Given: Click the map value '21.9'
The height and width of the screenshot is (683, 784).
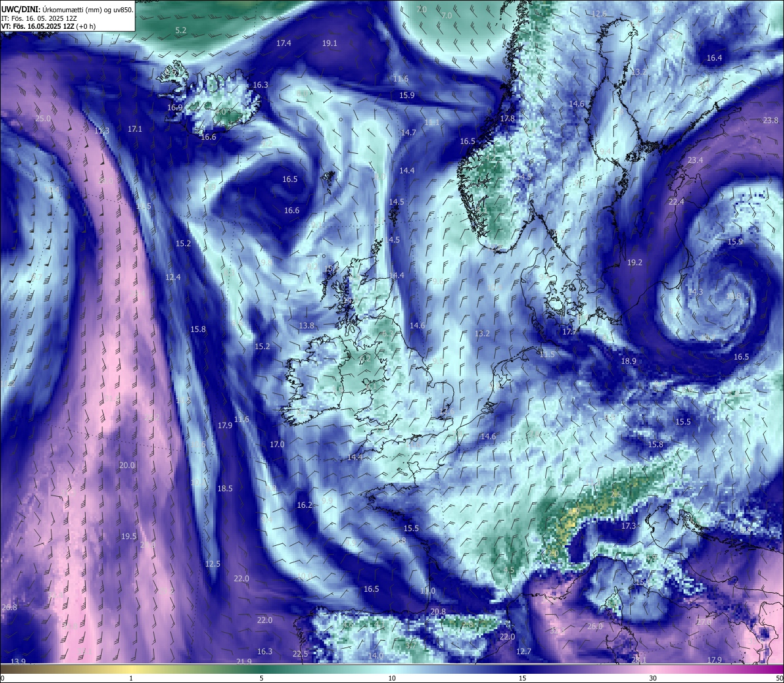Looking at the screenshot, I should click(x=244, y=662).
